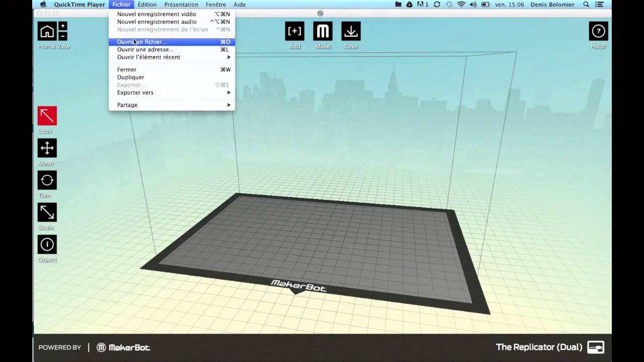
Task: Click the MakerBot logo in footer
Action: tap(123, 347)
